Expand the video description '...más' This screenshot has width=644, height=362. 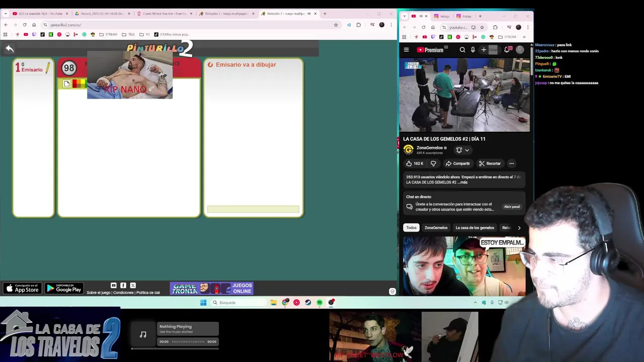point(463,182)
